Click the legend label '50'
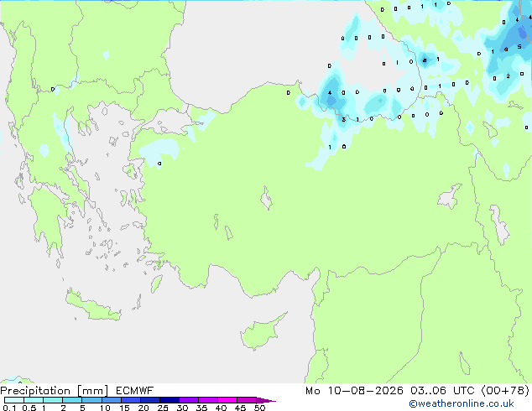 point(260,408)
